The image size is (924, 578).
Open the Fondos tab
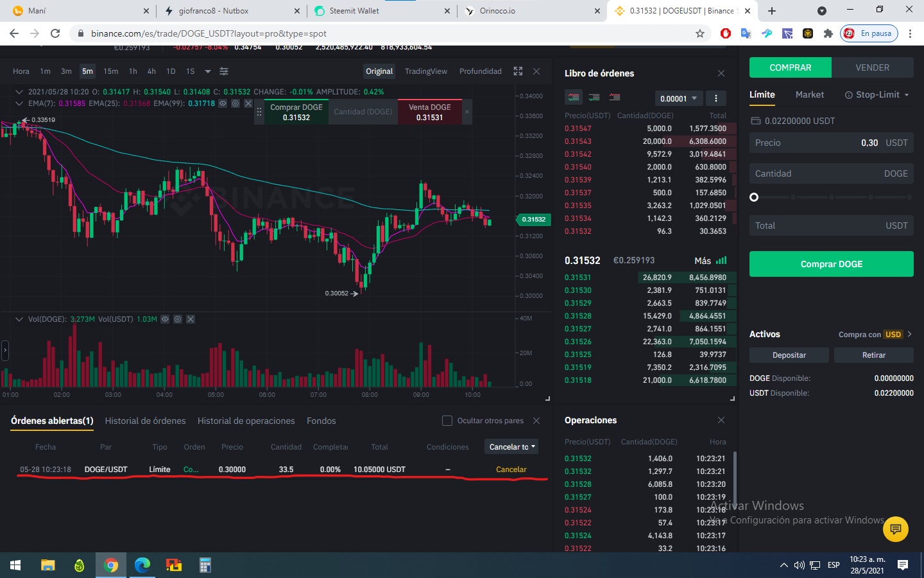pyautogui.click(x=321, y=421)
